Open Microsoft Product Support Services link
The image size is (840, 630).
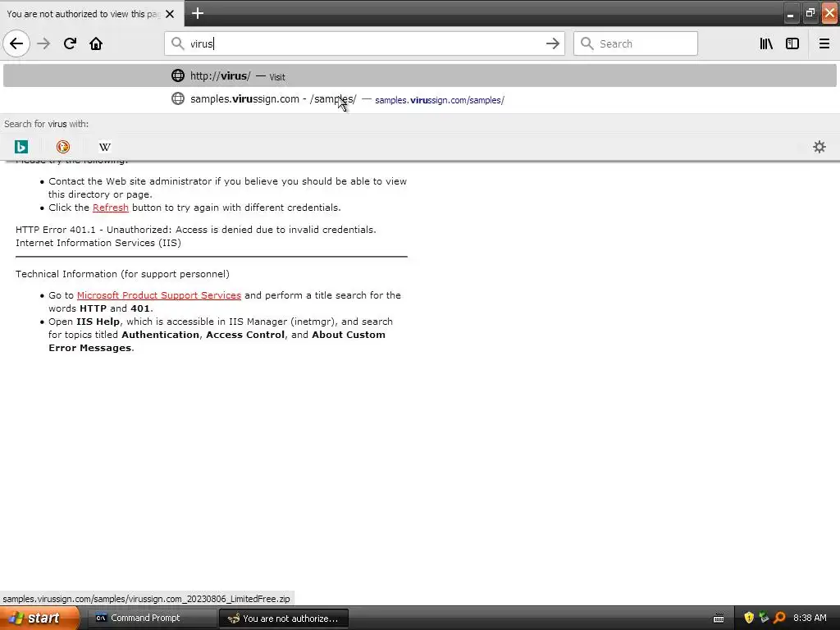(x=159, y=295)
